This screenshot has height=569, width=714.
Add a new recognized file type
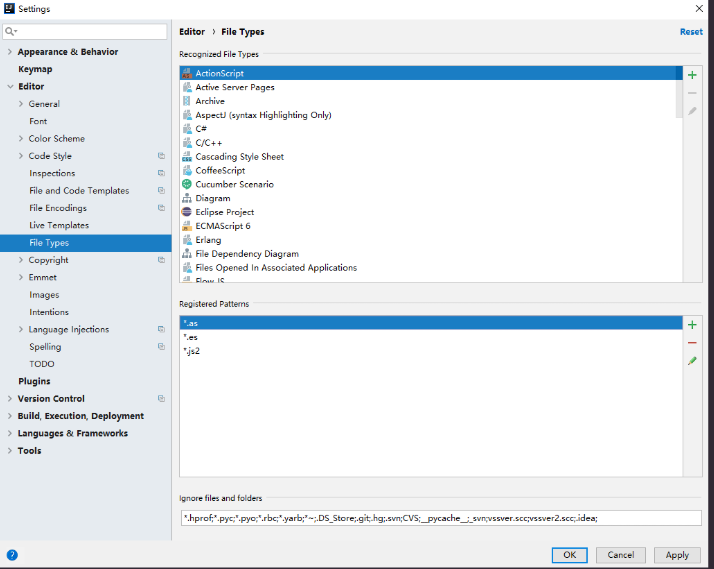[x=692, y=75]
